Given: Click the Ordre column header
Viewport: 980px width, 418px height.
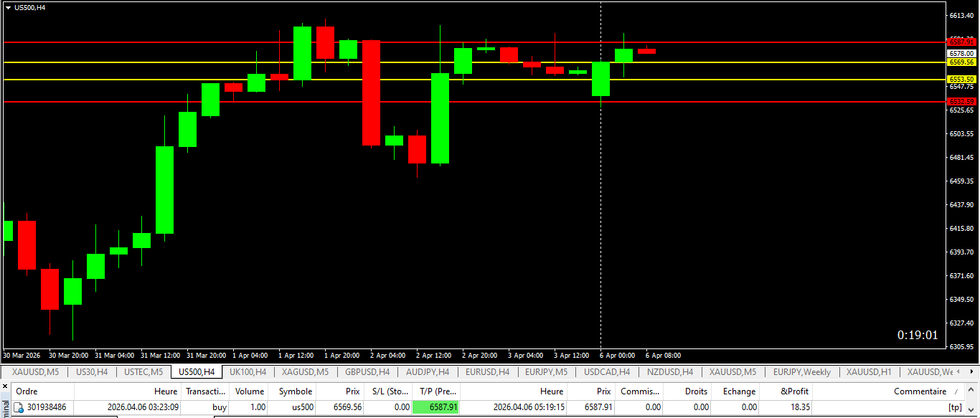Looking at the screenshot, I should tap(27, 391).
